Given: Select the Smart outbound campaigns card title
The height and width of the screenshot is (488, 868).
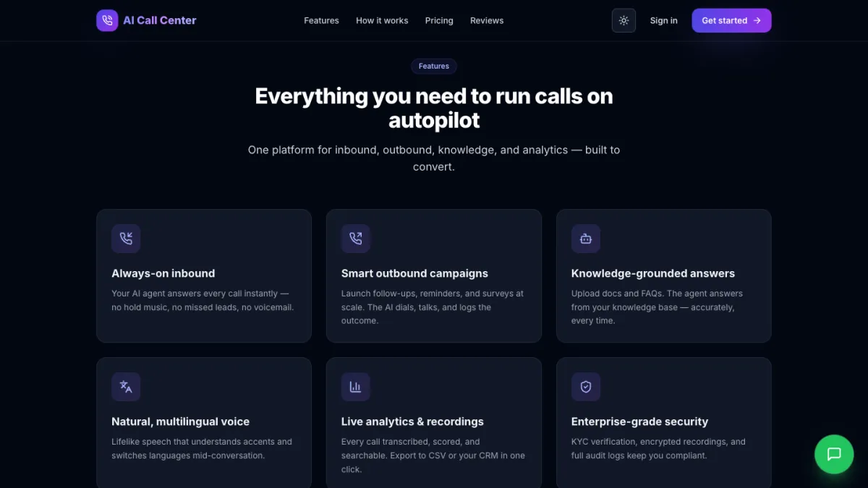Looking at the screenshot, I should 414,273.
